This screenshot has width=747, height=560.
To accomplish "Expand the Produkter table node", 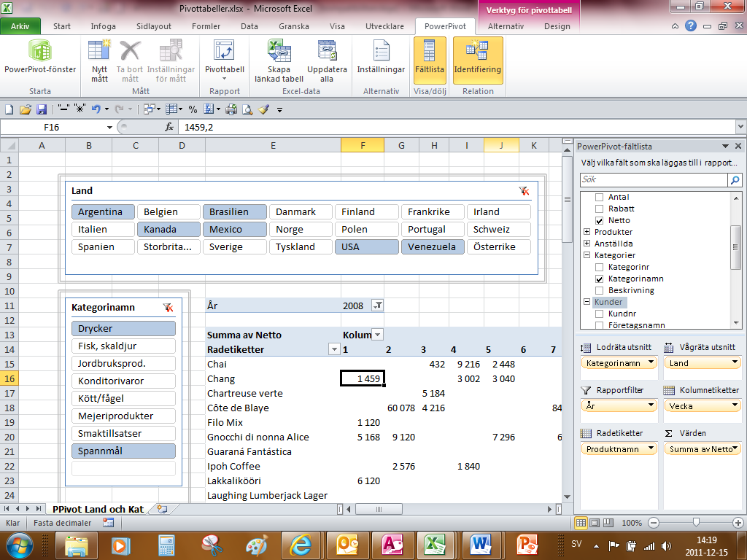I will tap(587, 232).
